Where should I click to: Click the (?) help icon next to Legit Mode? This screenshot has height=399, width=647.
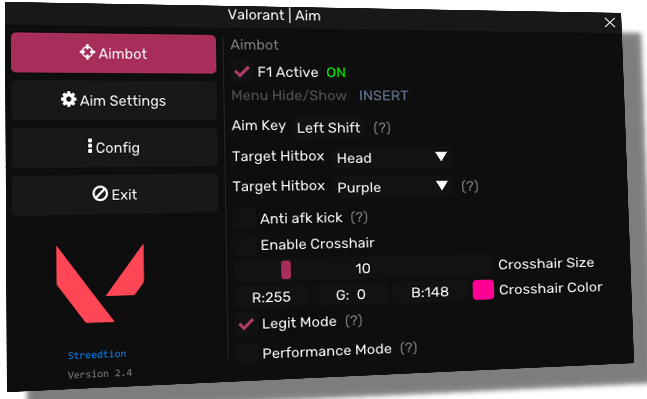[x=354, y=321]
